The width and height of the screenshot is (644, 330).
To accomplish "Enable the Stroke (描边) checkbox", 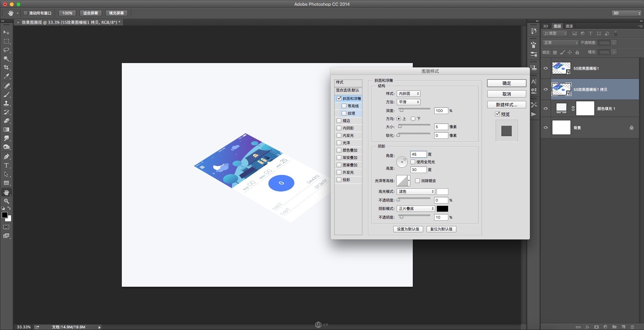I will 339,121.
